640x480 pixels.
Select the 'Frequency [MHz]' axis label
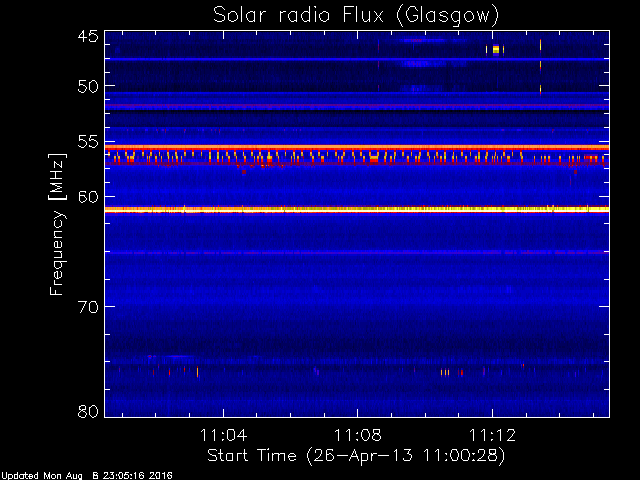click(x=58, y=224)
